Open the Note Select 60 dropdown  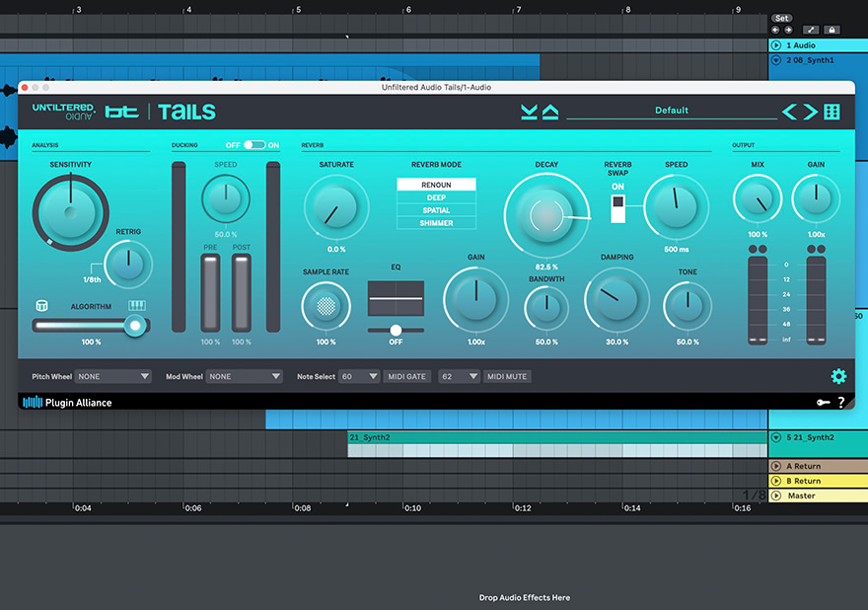pos(359,376)
